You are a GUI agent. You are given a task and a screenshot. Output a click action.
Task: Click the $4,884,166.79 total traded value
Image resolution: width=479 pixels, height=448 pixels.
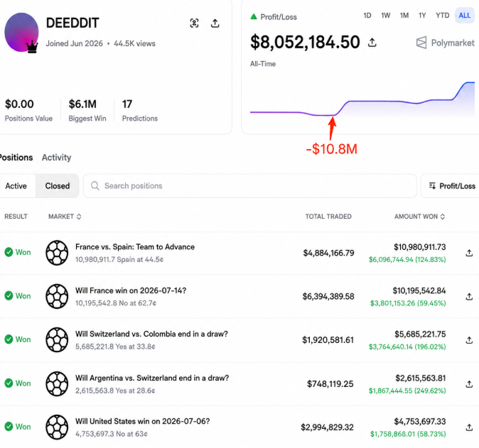329,253
